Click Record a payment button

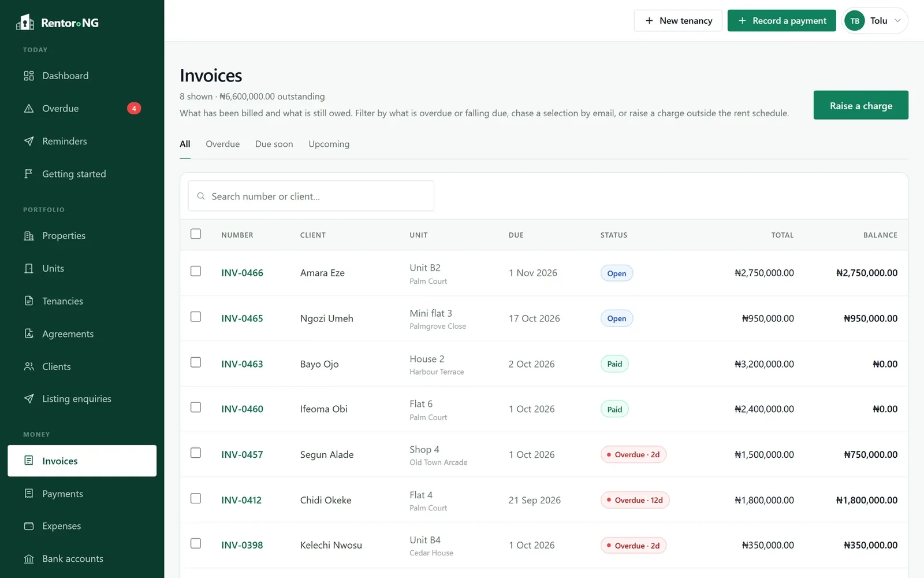[x=781, y=21]
